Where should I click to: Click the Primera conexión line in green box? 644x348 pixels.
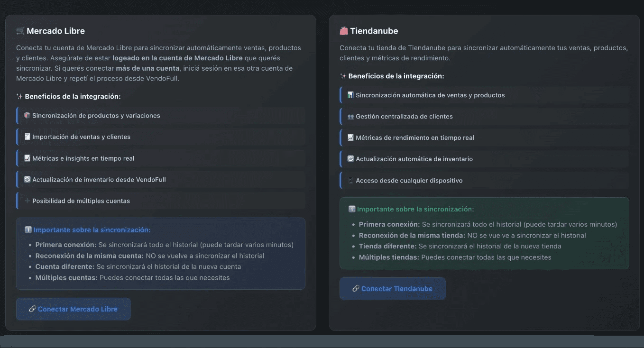(x=488, y=224)
